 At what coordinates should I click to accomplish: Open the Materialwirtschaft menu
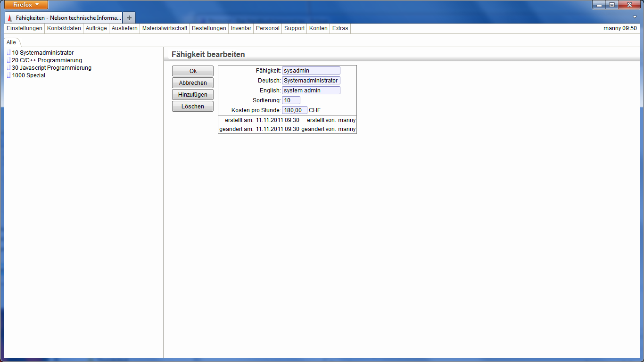tap(165, 28)
